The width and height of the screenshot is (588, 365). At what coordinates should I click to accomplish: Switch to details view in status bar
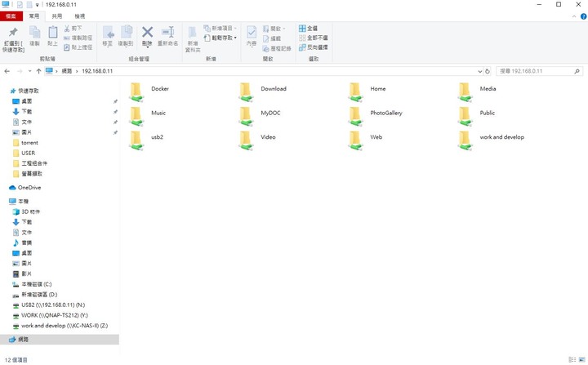pos(572,360)
